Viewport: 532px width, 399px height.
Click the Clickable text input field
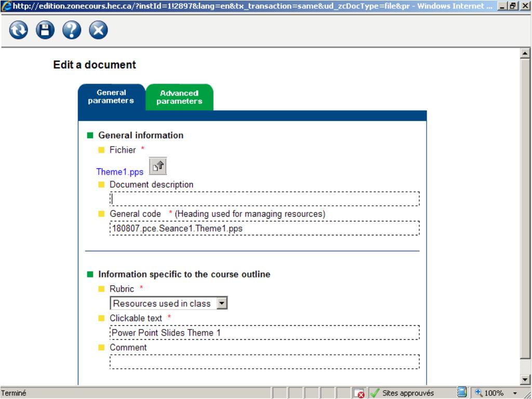pos(264,332)
